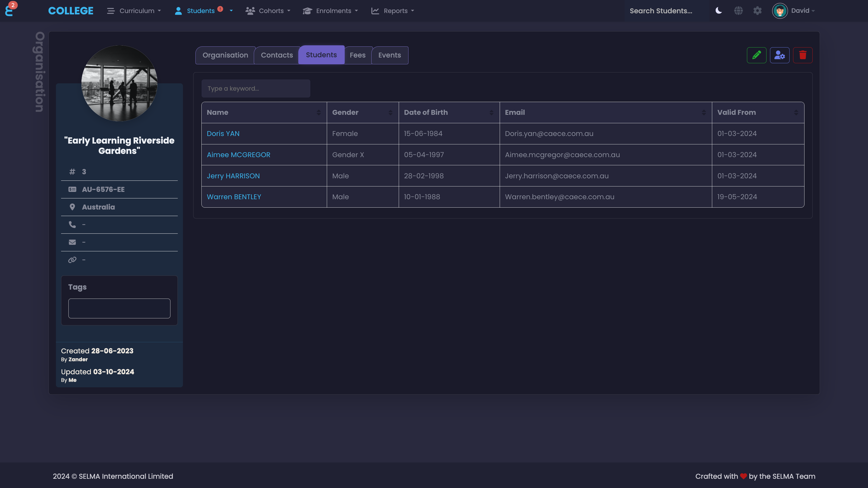
Task: Switch to the Fees tab
Action: (x=357, y=55)
